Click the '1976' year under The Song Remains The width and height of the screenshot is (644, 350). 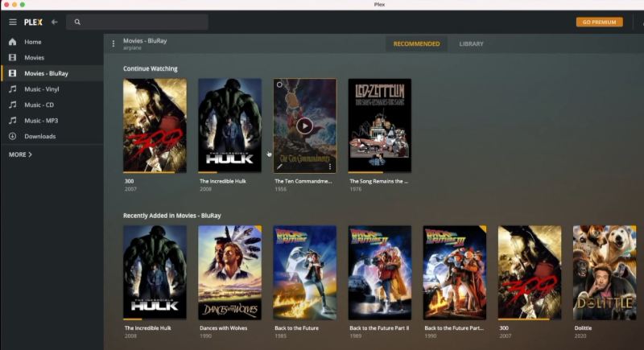click(356, 189)
